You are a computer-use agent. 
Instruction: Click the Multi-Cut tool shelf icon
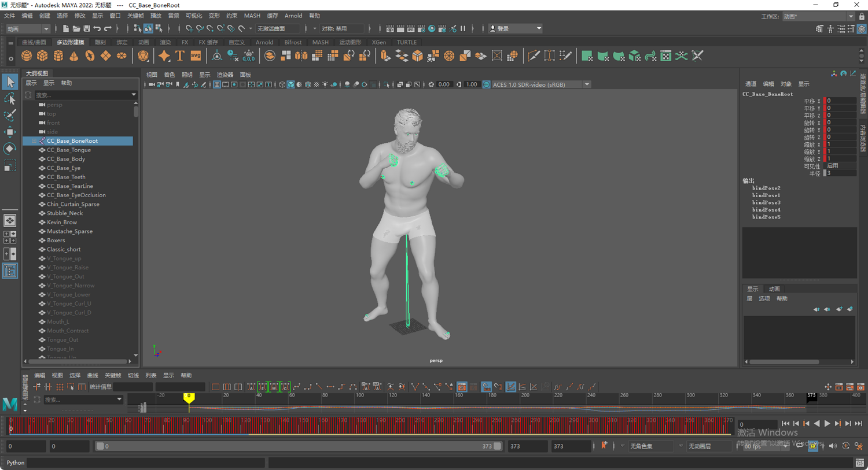(x=534, y=55)
